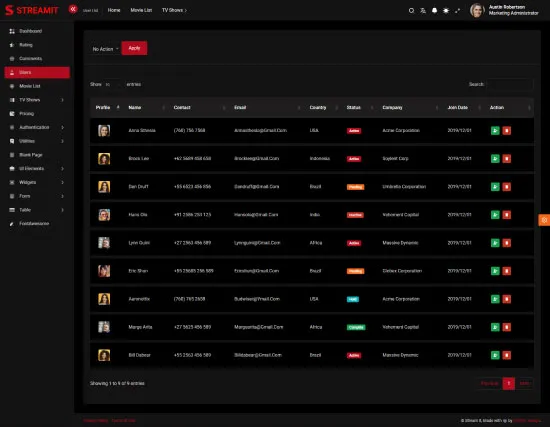
Task: Click the Streamit logo
Action: [32, 10]
